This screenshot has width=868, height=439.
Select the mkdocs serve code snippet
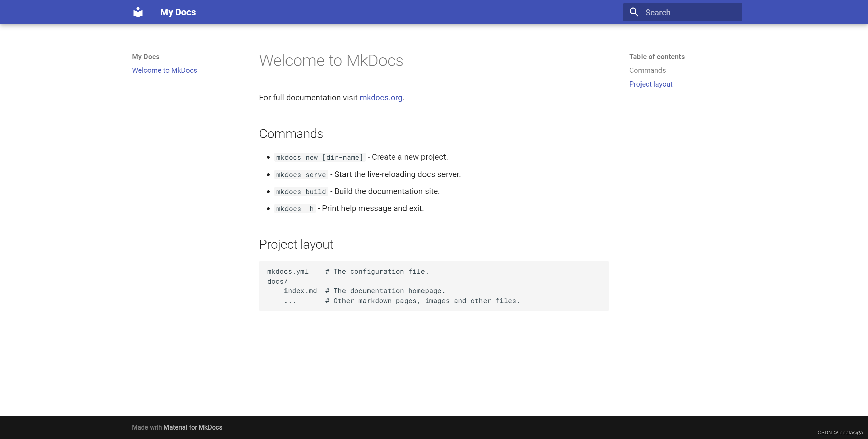(x=300, y=174)
